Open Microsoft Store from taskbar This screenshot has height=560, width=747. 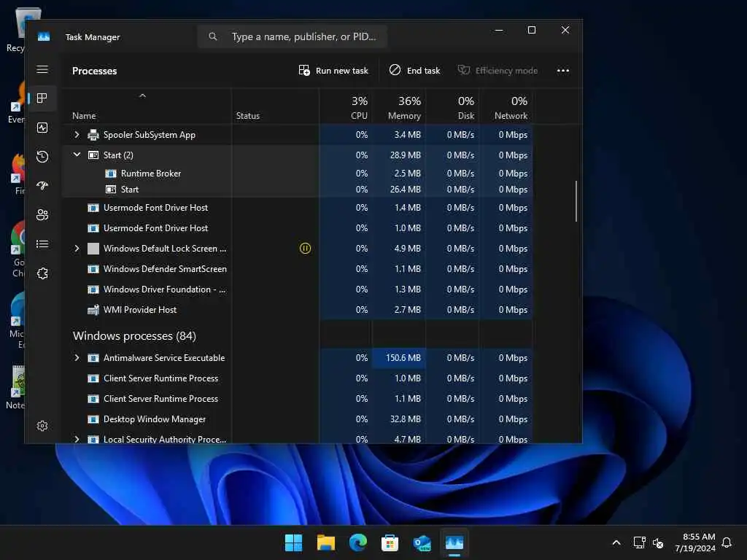pyautogui.click(x=390, y=542)
